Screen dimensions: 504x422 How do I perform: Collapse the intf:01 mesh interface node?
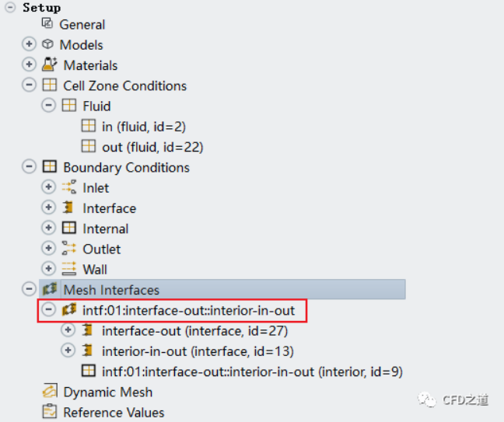pos(49,310)
